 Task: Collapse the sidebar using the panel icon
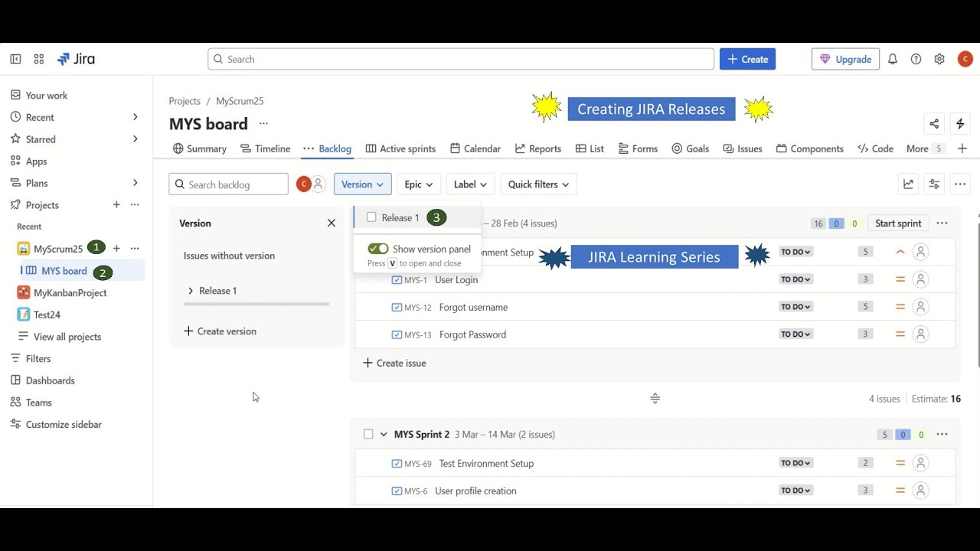click(x=15, y=59)
